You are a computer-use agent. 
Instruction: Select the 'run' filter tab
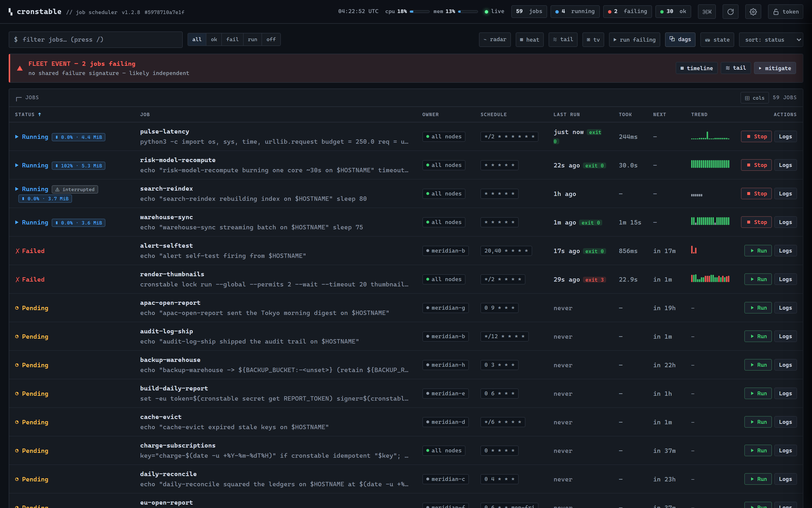(x=252, y=40)
